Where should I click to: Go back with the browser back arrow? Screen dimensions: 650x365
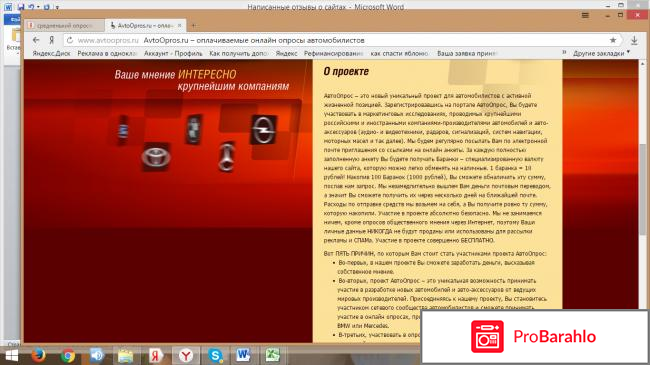(x=36, y=40)
